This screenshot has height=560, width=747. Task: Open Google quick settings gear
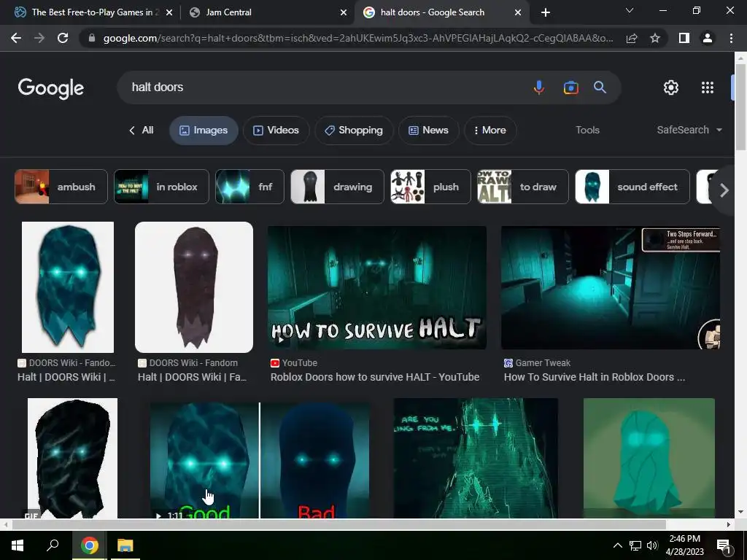click(671, 87)
